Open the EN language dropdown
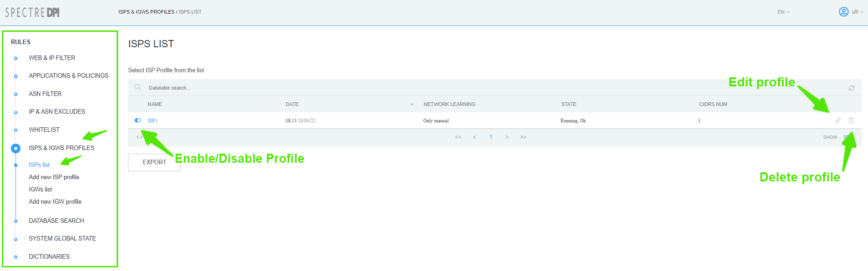This screenshot has width=868, height=271. [783, 12]
